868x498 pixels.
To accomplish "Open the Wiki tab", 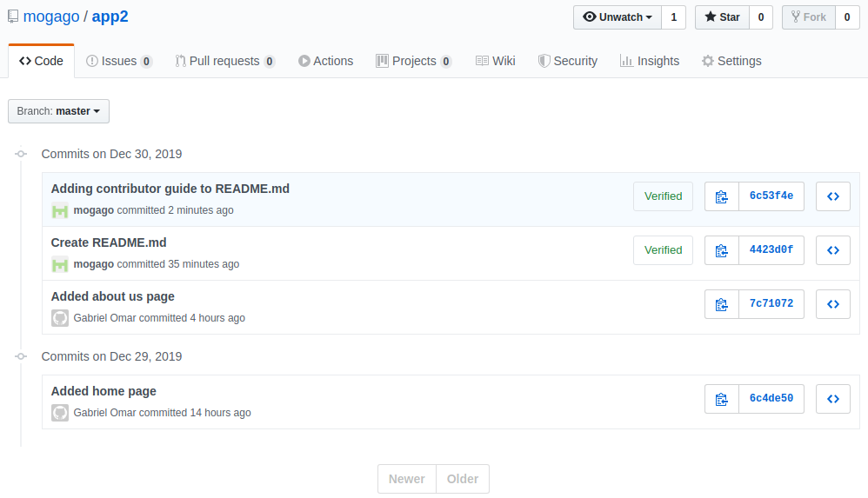I will coord(496,61).
